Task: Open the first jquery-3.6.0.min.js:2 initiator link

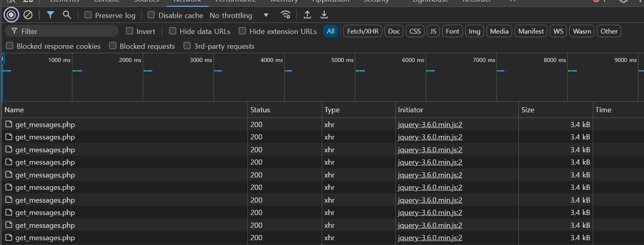Action: (x=430, y=125)
